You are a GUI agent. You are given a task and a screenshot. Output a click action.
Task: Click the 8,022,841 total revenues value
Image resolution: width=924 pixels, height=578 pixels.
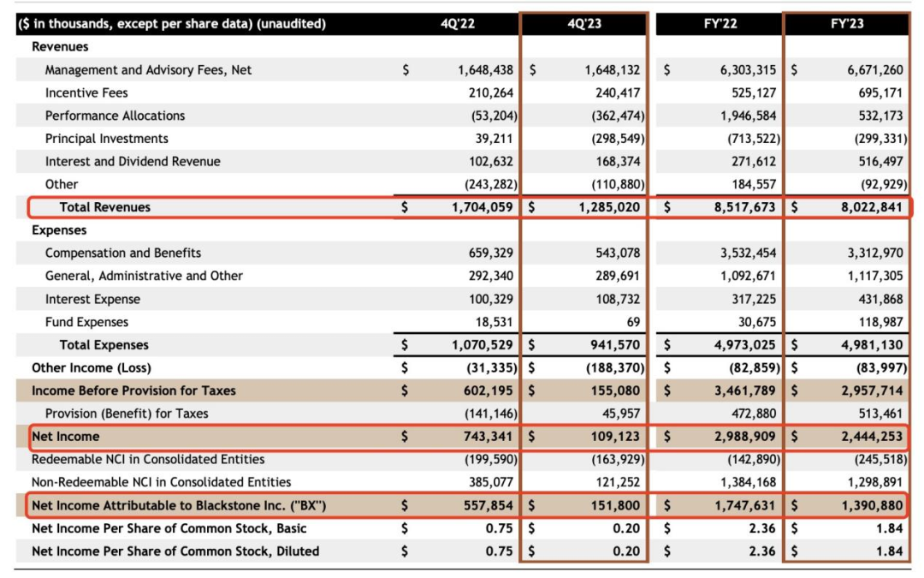pyautogui.click(x=868, y=207)
